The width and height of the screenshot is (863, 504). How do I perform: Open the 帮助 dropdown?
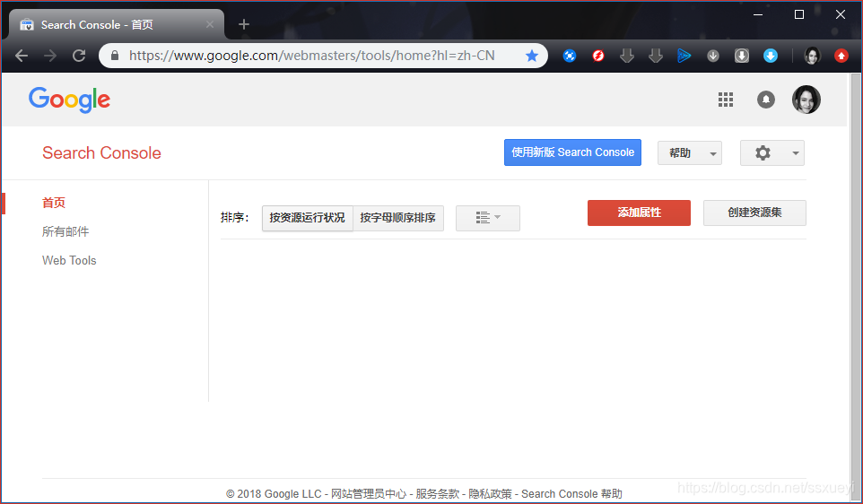coord(690,153)
